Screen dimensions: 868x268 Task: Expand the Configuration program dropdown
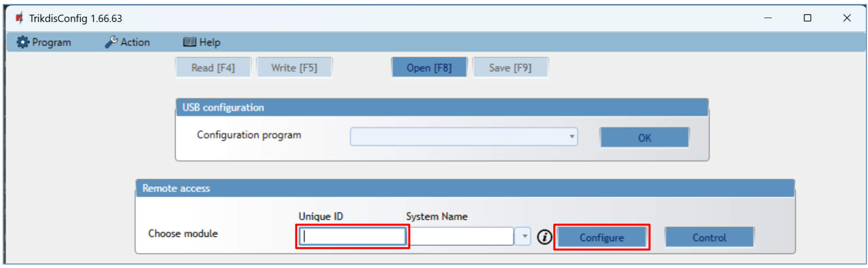point(571,137)
